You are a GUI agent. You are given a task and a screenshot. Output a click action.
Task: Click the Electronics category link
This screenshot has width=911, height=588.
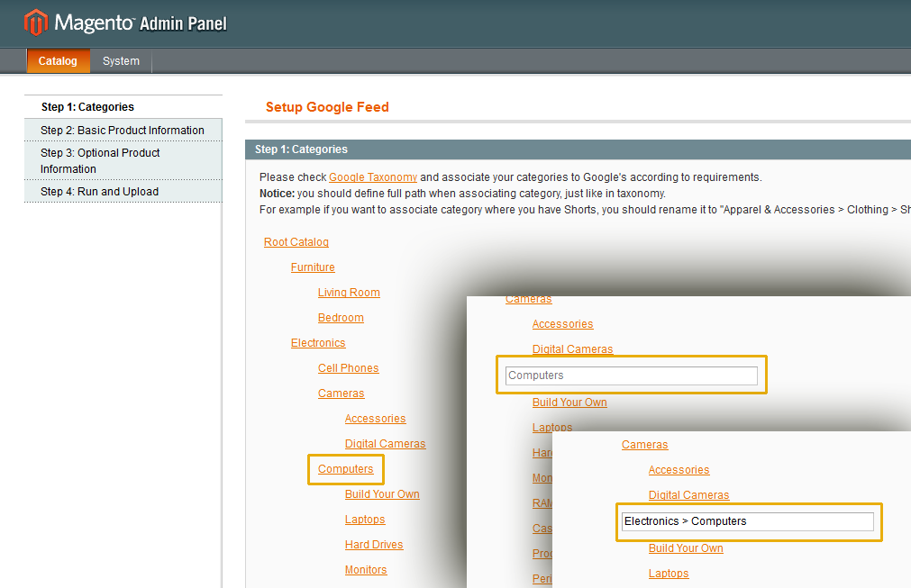pos(318,343)
